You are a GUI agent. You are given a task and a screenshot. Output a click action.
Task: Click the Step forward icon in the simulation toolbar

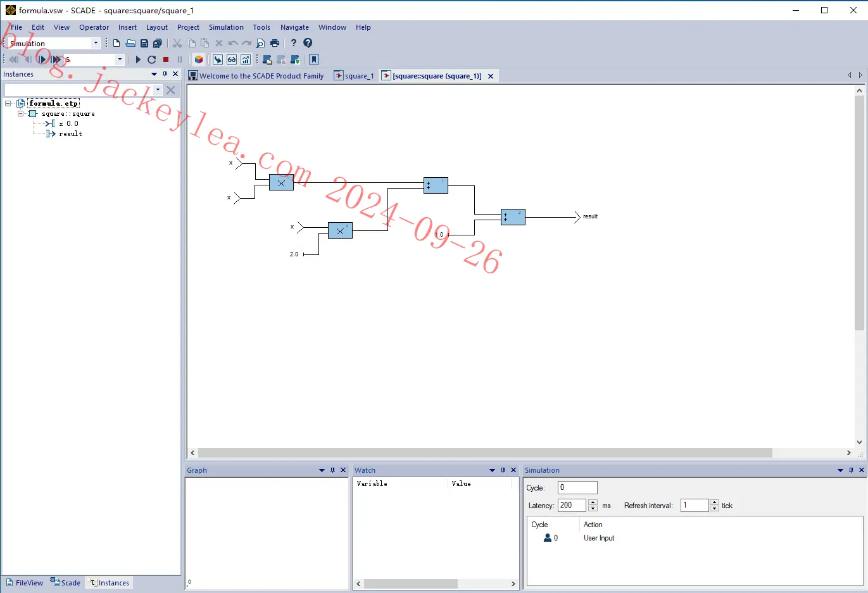(x=42, y=59)
